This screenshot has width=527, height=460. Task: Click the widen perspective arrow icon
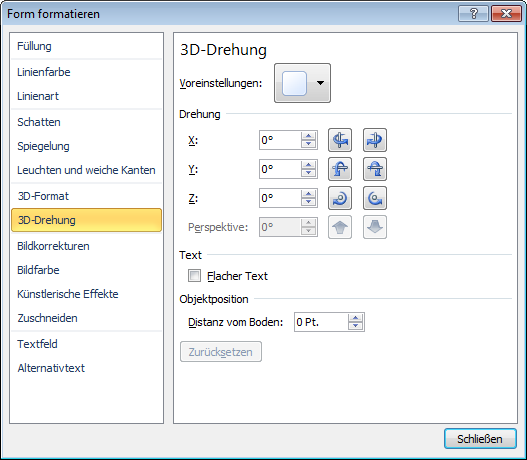point(375,227)
